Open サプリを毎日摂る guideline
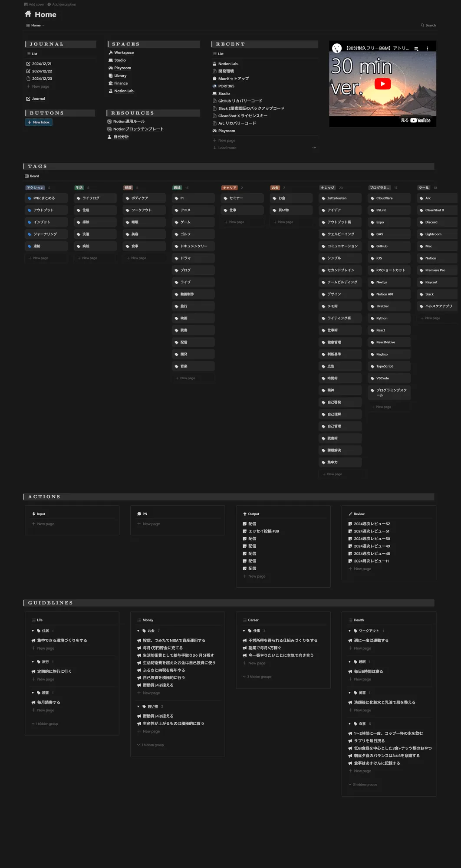 pyautogui.click(x=366, y=741)
